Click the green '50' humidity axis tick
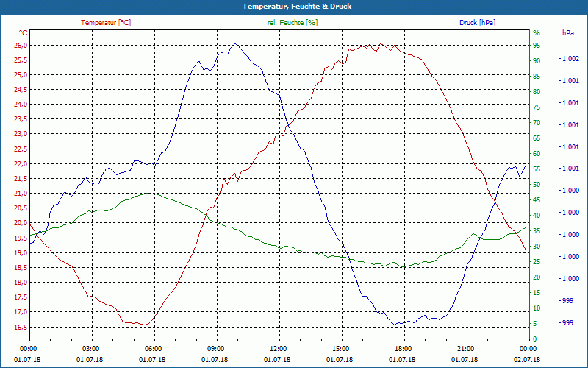Viewport: 588px width, 368px height. [537, 185]
